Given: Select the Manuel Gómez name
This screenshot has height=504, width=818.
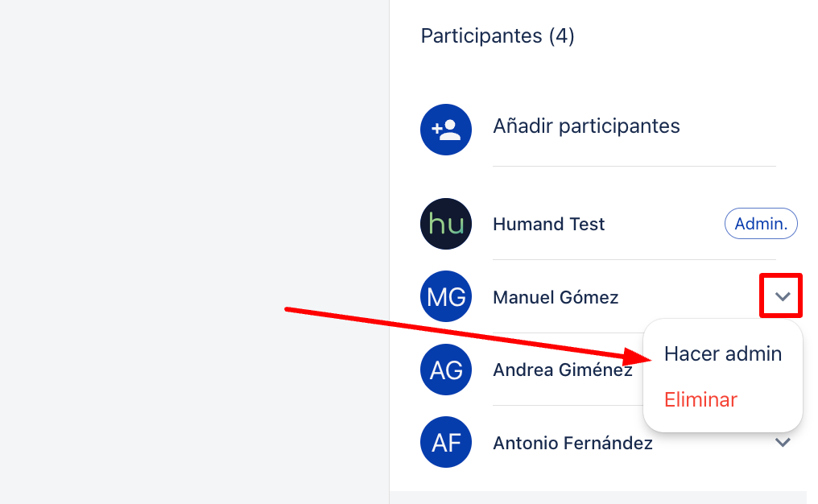Looking at the screenshot, I should [x=556, y=297].
